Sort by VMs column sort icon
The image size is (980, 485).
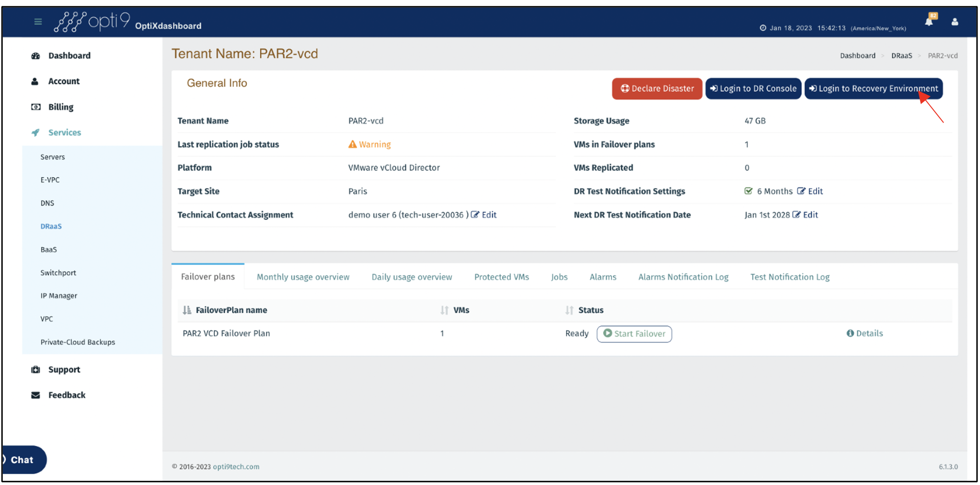[444, 310]
